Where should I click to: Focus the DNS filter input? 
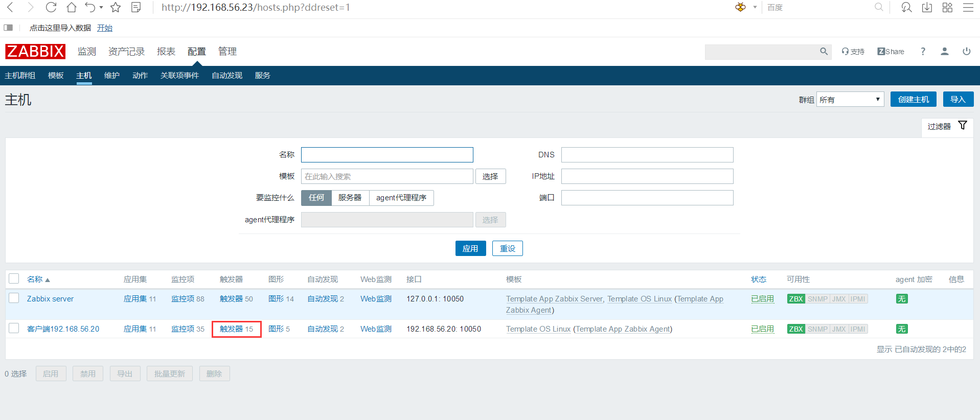(x=647, y=155)
